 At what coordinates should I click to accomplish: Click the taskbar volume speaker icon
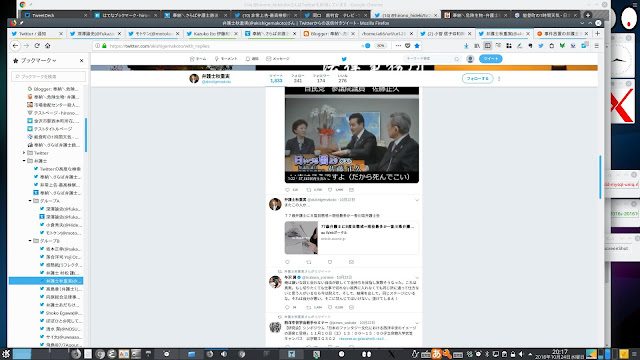click(521, 354)
